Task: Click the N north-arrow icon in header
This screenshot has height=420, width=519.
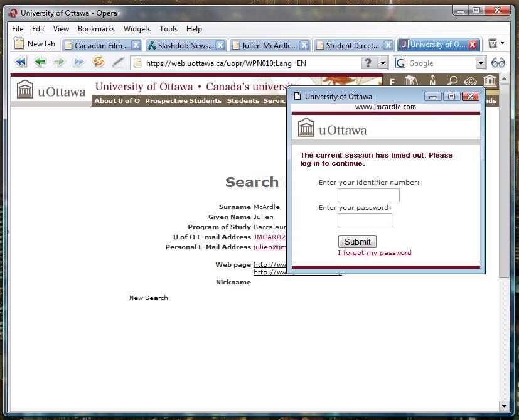Action: tap(432, 80)
